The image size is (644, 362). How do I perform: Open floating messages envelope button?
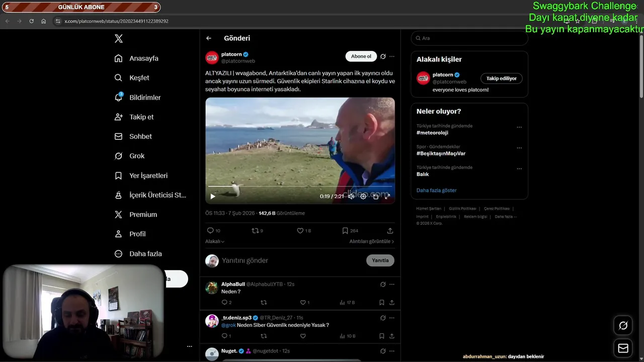[623, 348]
